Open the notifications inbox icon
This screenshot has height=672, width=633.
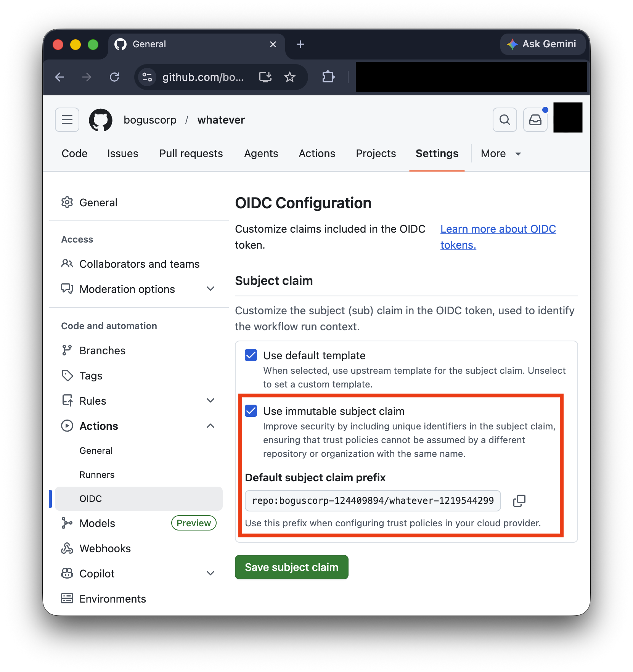click(x=535, y=120)
